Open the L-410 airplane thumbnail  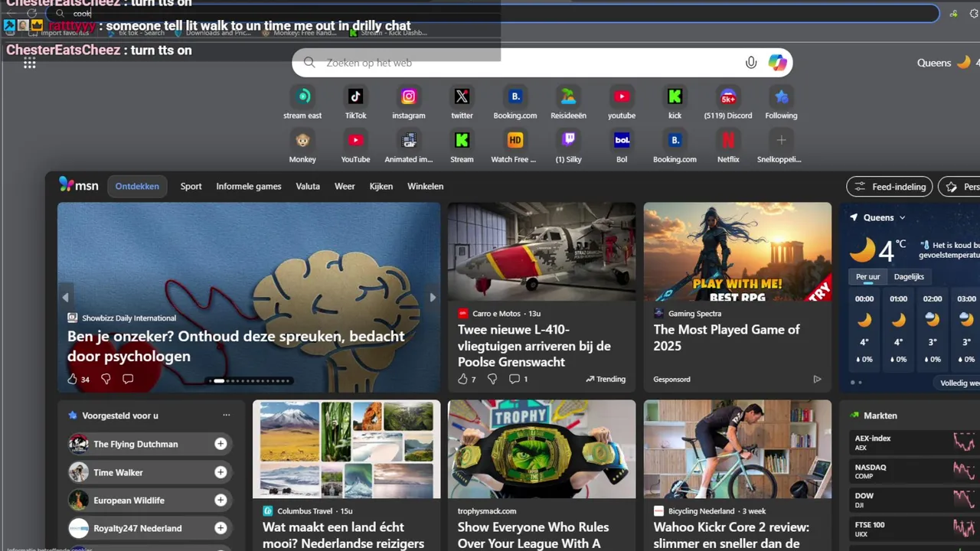(541, 251)
